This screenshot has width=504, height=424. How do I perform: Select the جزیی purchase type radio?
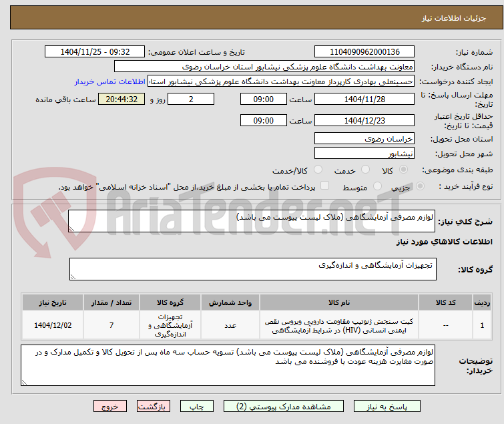[x=420, y=186]
